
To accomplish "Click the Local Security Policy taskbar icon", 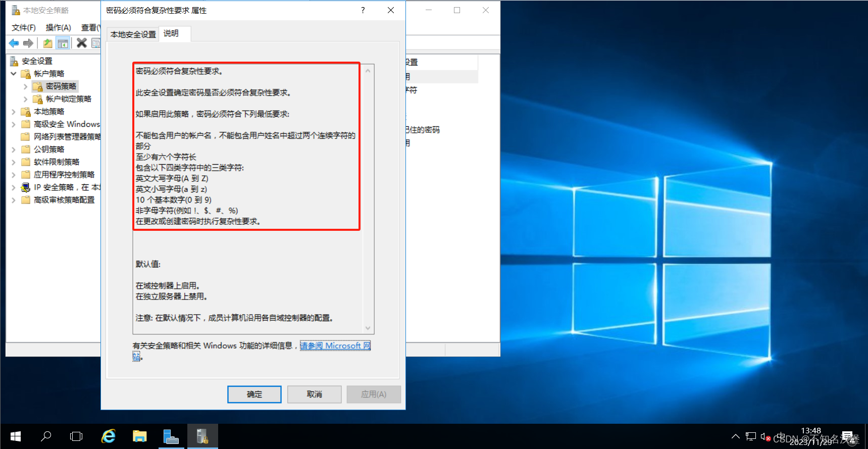I will (x=202, y=436).
